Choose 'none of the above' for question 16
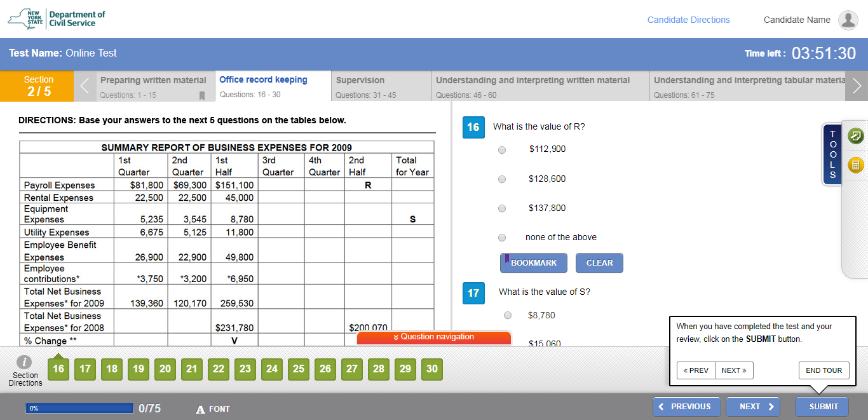Viewport: 868px width, 420px height. coord(502,238)
